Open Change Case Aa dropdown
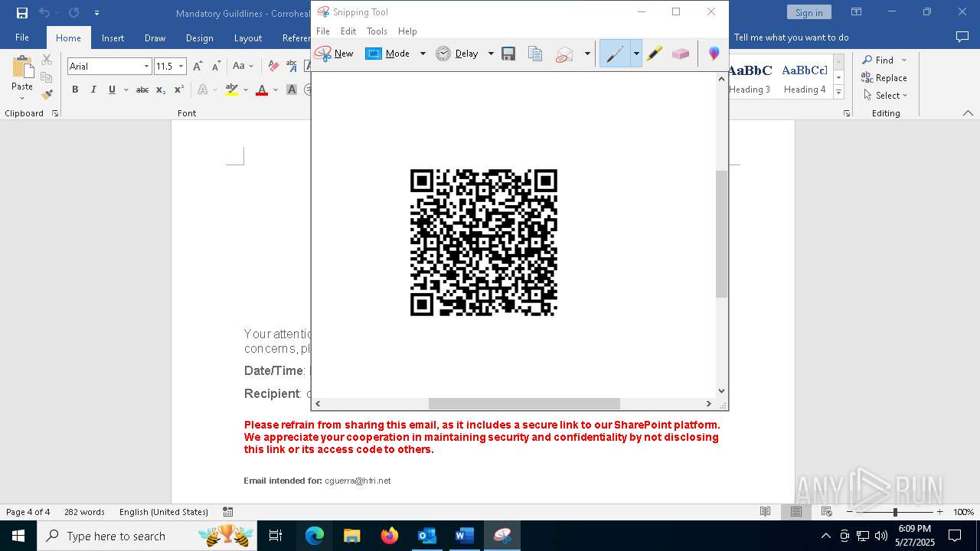 (243, 67)
